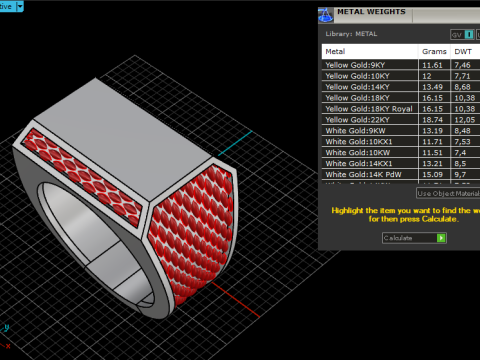Sort by the Grams column header
The width and height of the screenshot is (480, 360).
tap(434, 52)
